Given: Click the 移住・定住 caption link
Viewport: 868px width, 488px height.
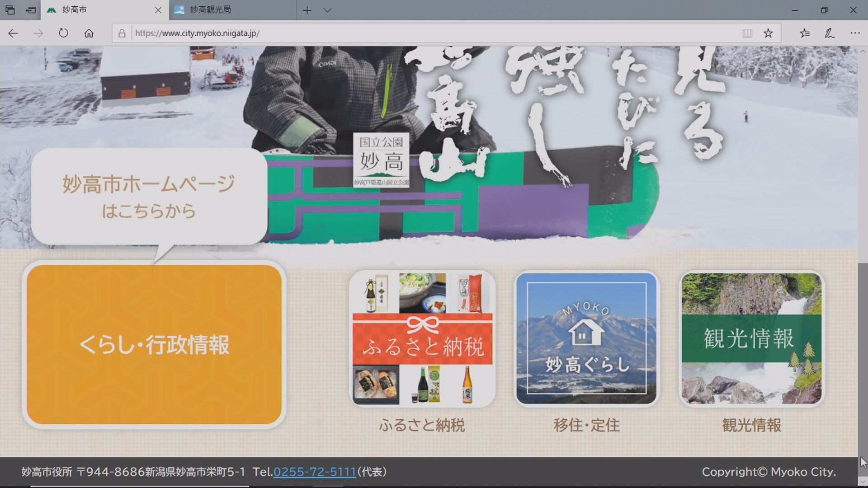Looking at the screenshot, I should point(586,425).
